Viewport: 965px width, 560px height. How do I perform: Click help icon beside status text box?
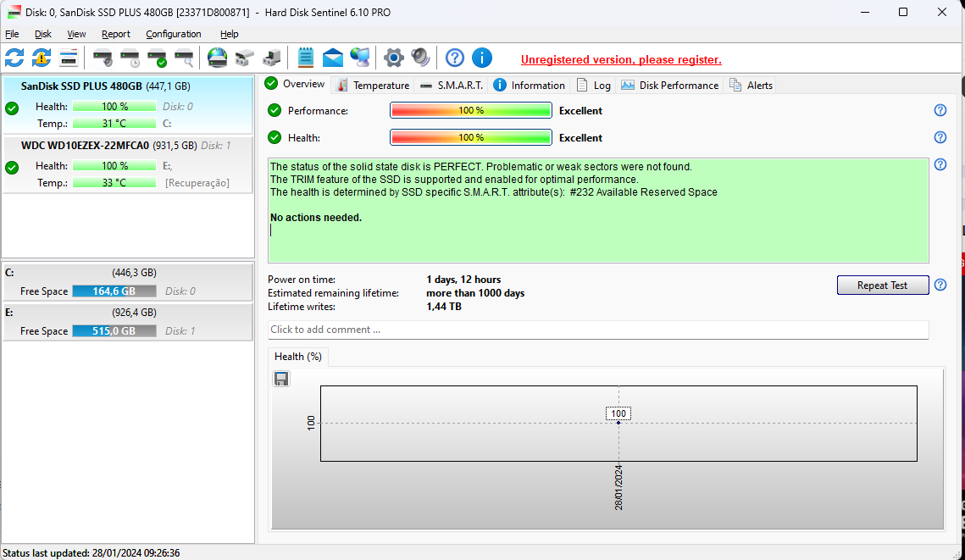coord(940,164)
